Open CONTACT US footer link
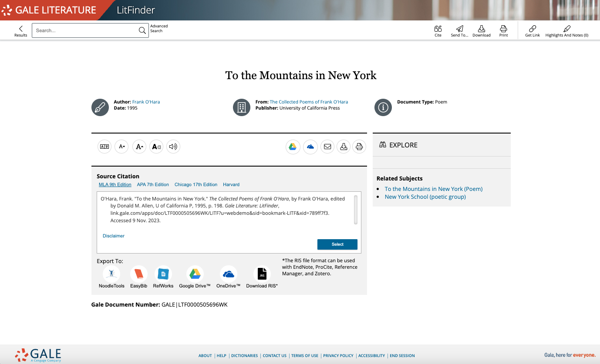Image resolution: width=600 pixels, height=364 pixels. [x=275, y=355]
